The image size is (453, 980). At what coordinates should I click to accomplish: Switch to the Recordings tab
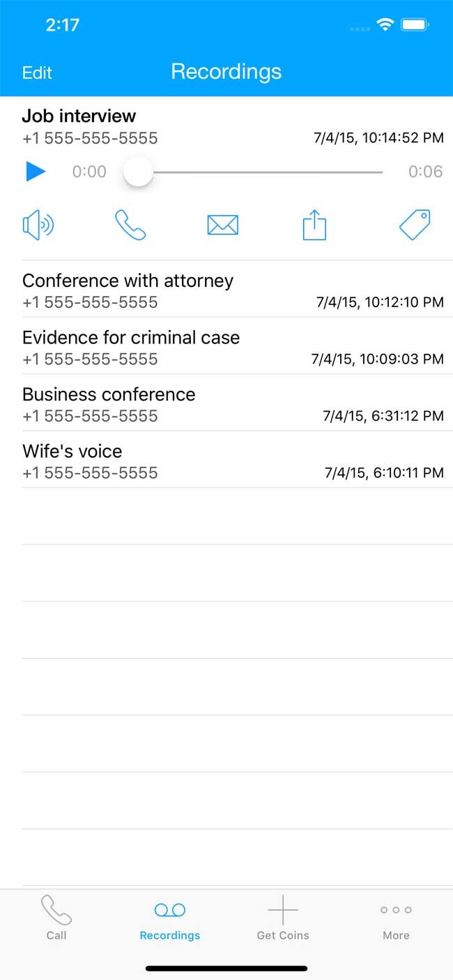coord(169,918)
